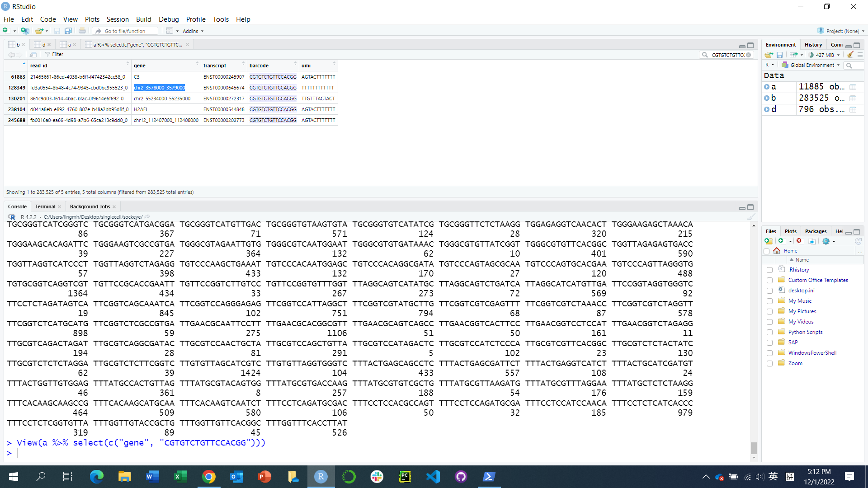Click the Save current document icon
The height and width of the screenshot is (488, 868).
tap(57, 31)
